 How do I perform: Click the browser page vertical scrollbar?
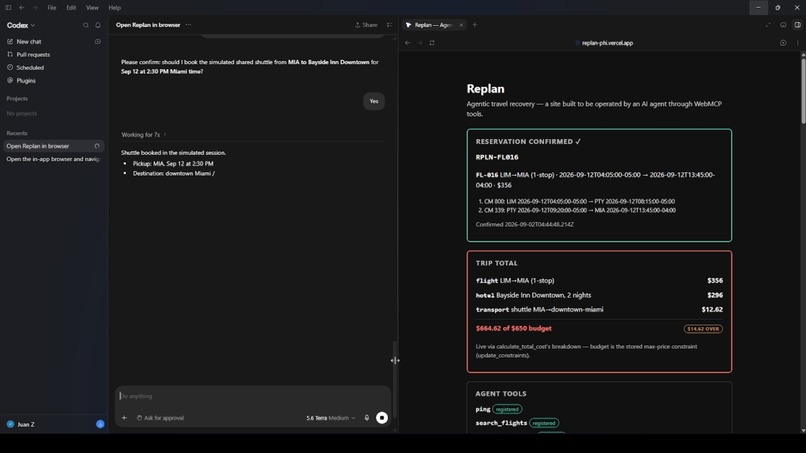pyautogui.click(x=803, y=90)
